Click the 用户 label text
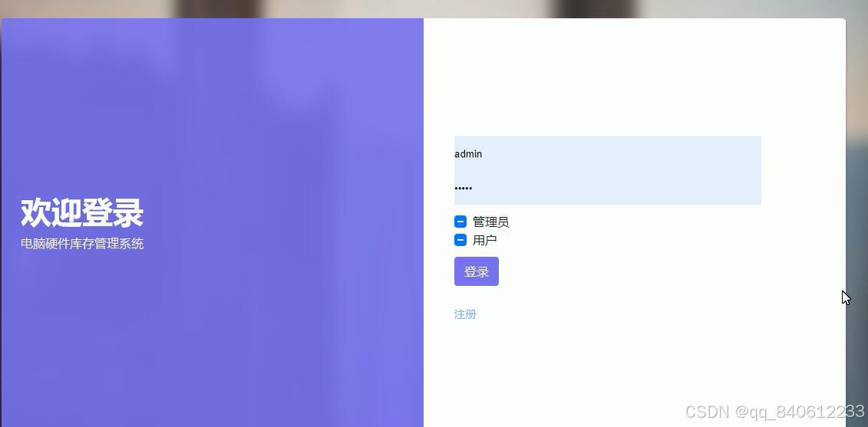 coord(484,240)
